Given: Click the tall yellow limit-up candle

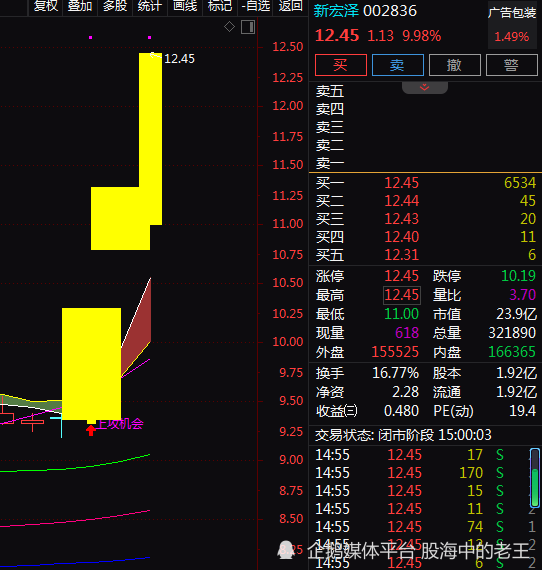Looking at the screenshot, I should [150, 139].
